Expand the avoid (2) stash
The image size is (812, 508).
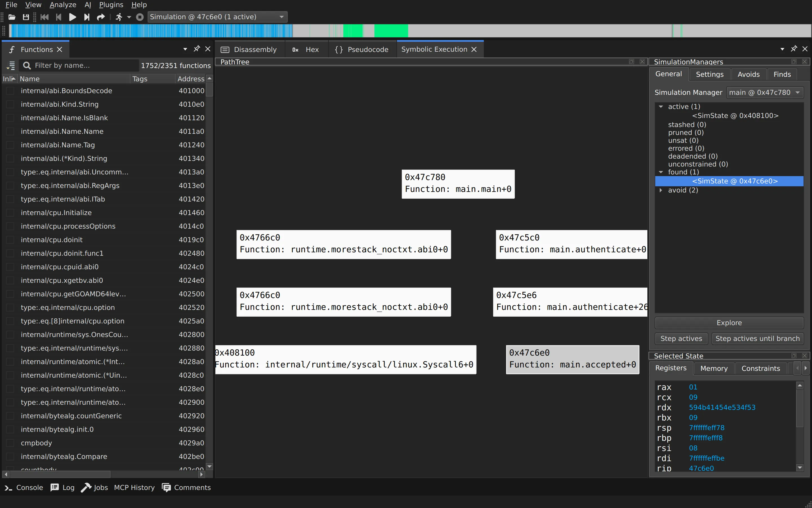coord(661,190)
